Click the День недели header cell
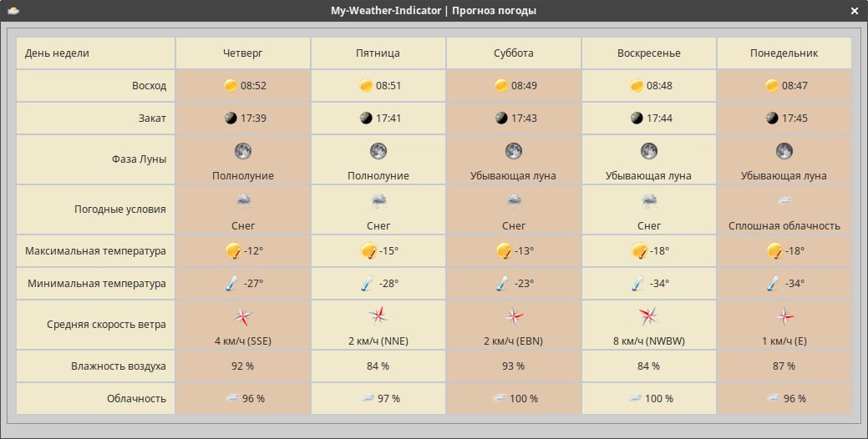Screen dimensions: 868x439 [96, 53]
